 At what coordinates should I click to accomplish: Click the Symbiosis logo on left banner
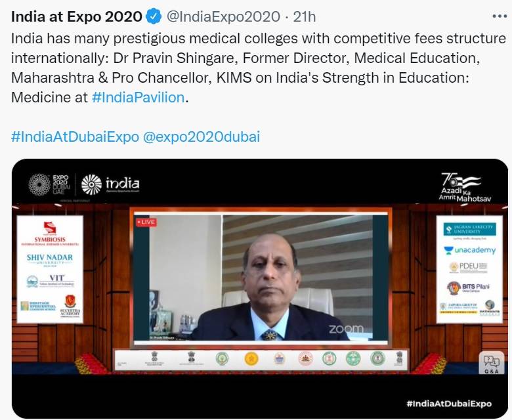coord(50,234)
